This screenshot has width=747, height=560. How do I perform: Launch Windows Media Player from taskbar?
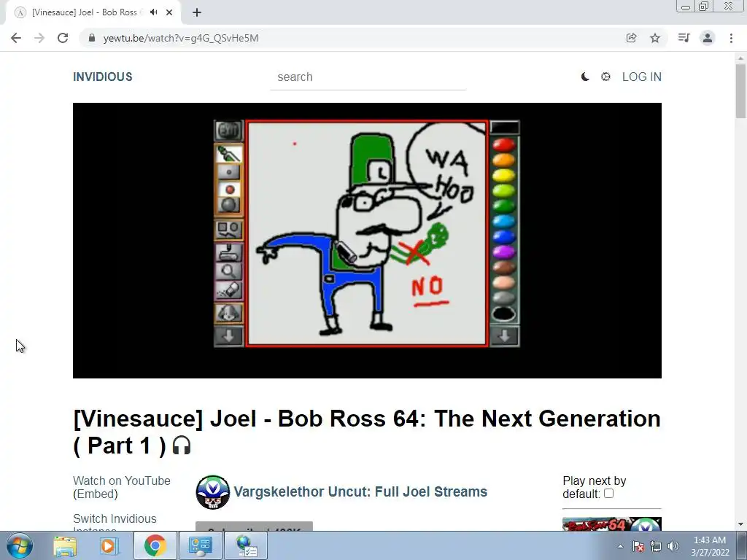pyautogui.click(x=108, y=545)
